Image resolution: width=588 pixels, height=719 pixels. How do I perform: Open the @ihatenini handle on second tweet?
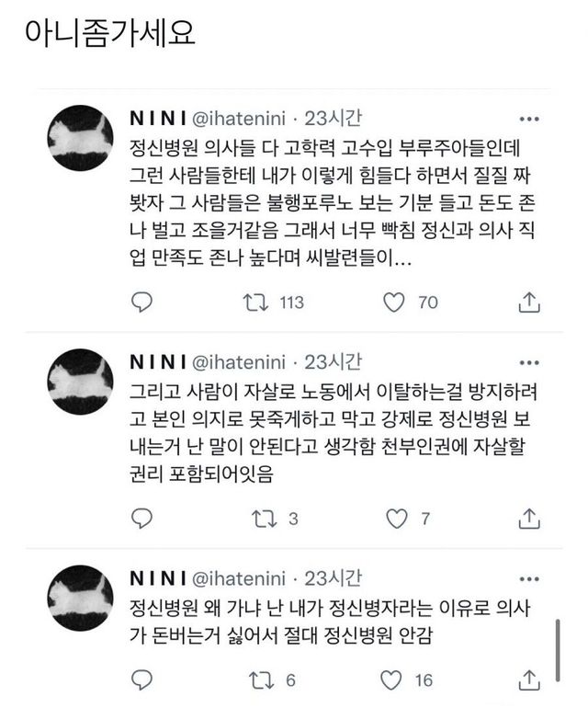[238, 362]
